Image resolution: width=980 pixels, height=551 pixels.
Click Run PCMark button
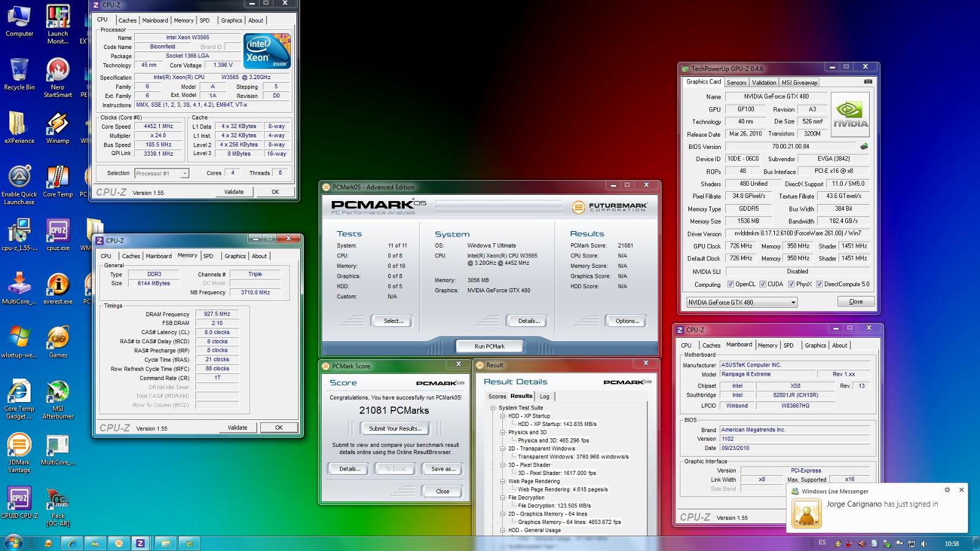tap(489, 346)
